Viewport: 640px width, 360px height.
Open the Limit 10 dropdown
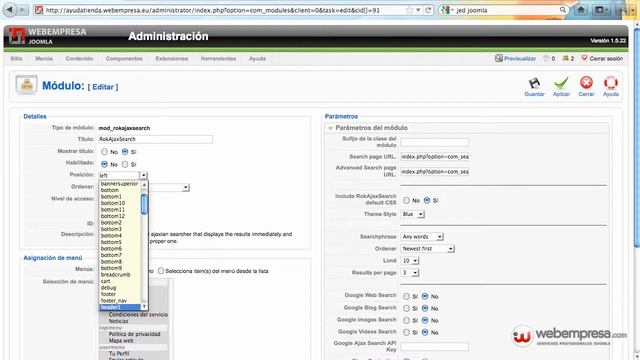pyautogui.click(x=410, y=260)
